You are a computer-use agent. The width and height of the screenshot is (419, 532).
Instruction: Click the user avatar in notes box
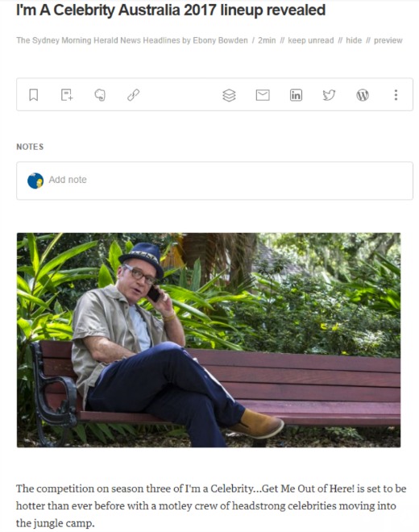[x=35, y=181]
